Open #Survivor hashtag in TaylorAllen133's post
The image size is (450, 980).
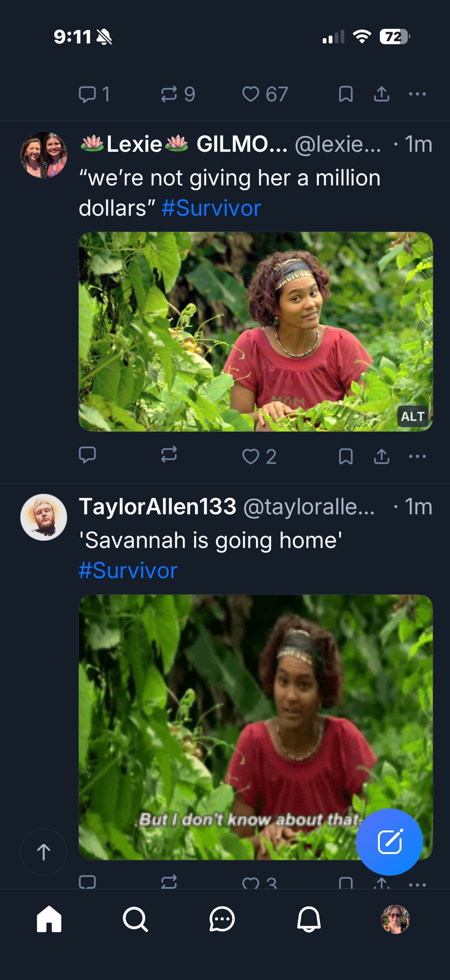pyautogui.click(x=128, y=570)
